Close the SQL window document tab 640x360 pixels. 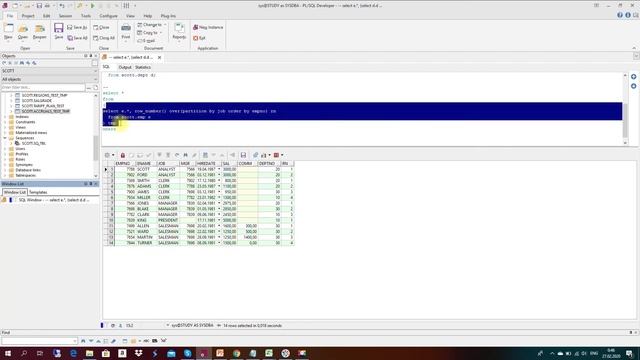[160, 58]
